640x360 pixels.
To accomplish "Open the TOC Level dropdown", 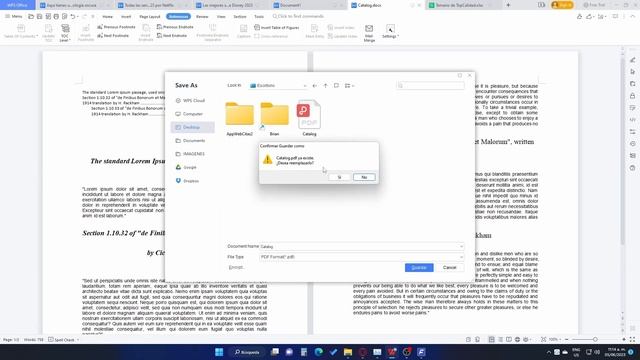I will click(65, 33).
